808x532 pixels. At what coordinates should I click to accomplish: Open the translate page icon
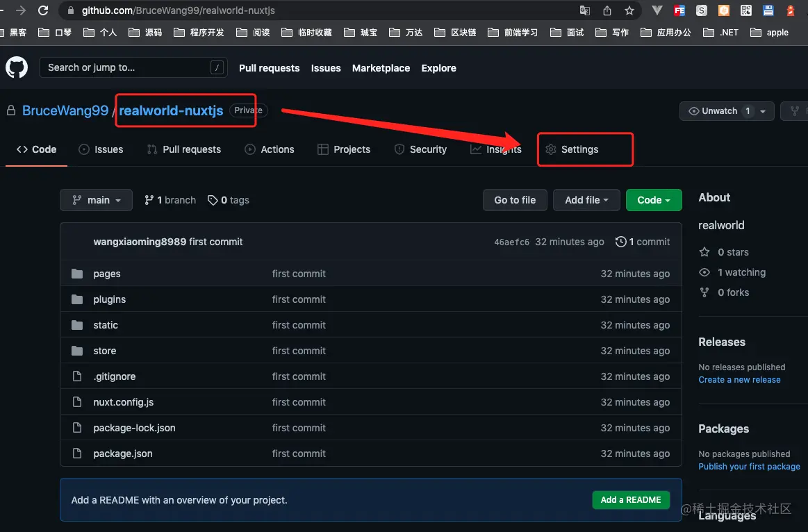584,10
